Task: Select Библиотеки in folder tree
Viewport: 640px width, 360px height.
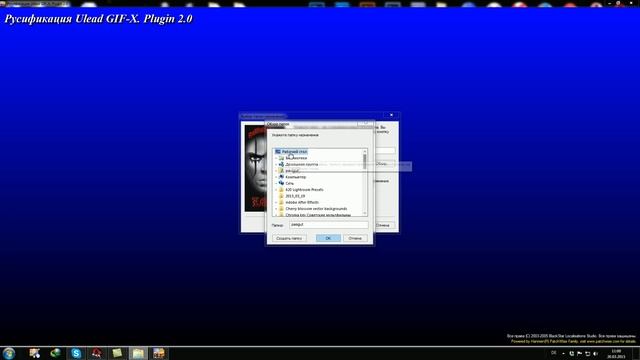Action: click(296, 158)
